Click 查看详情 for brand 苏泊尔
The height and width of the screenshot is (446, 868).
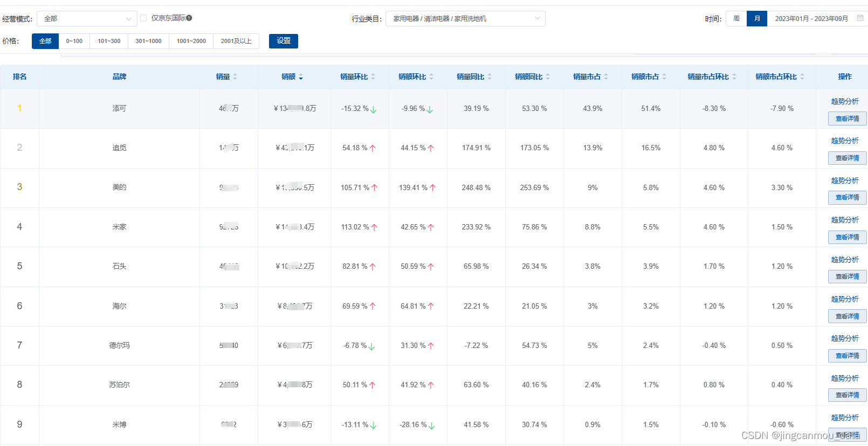848,395
